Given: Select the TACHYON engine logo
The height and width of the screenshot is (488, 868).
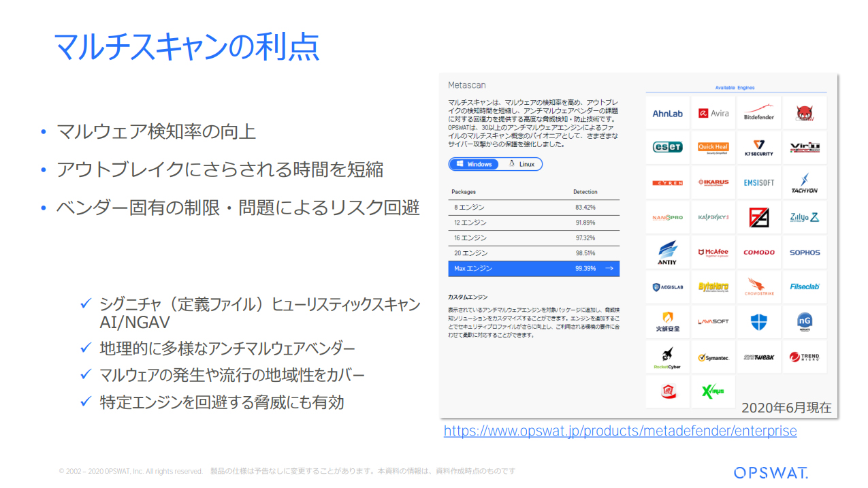Looking at the screenshot, I should (x=805, y=182).
